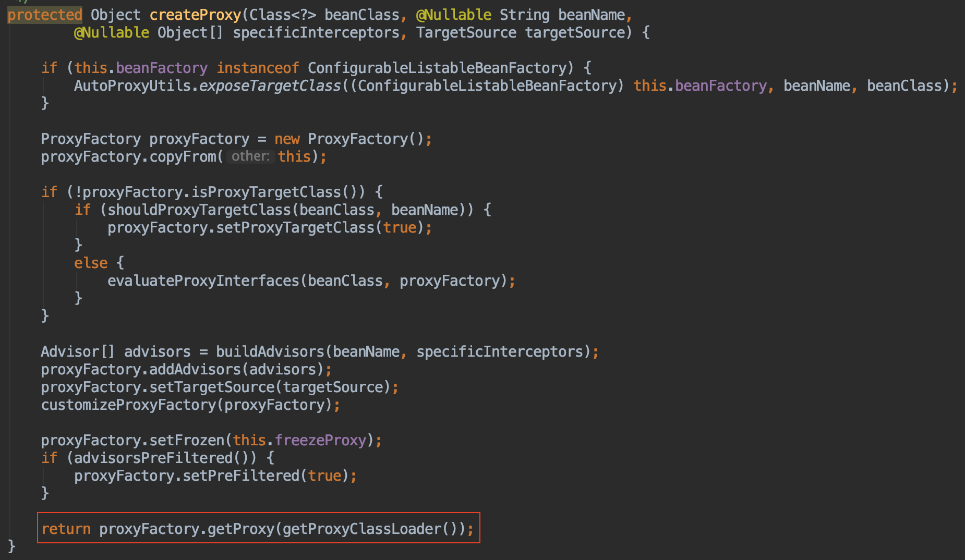Click AutoProxyUtils class reference

pos(132,86)
